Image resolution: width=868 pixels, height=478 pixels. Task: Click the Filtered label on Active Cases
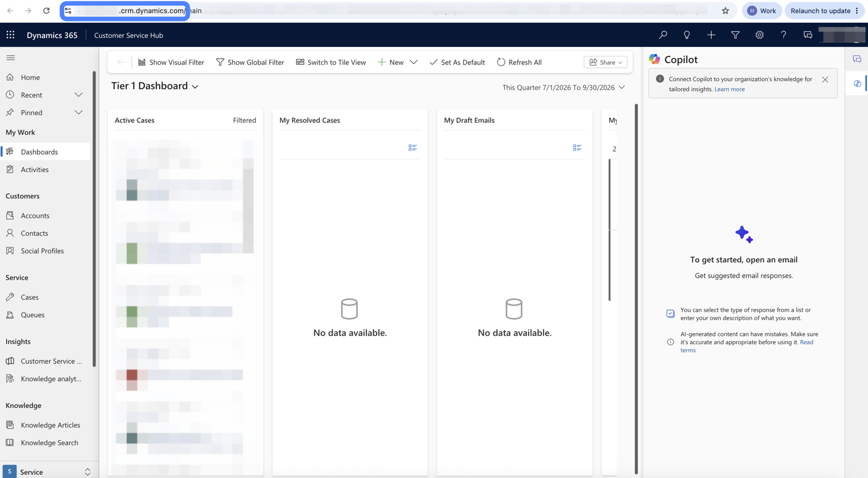[244, 120]
